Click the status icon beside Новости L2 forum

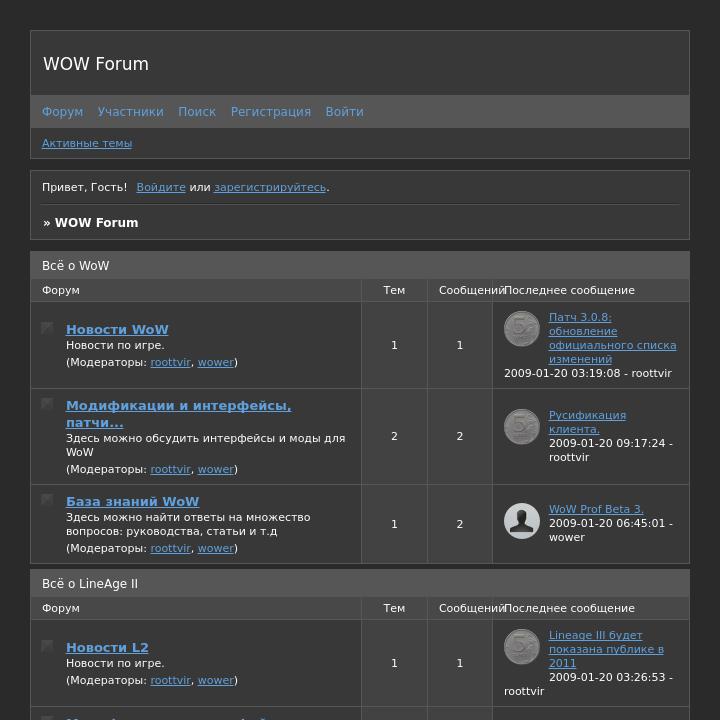(47, 646)
